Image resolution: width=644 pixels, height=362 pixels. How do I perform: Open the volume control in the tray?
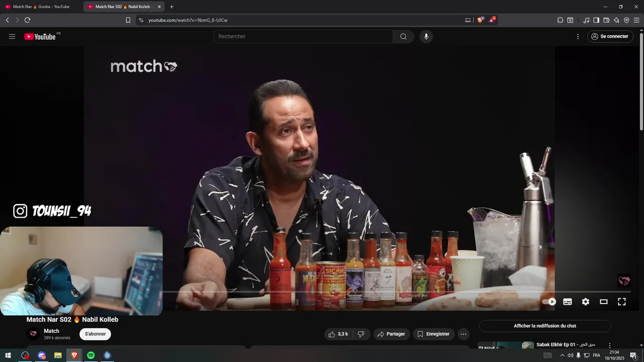[x=570, y=355]
